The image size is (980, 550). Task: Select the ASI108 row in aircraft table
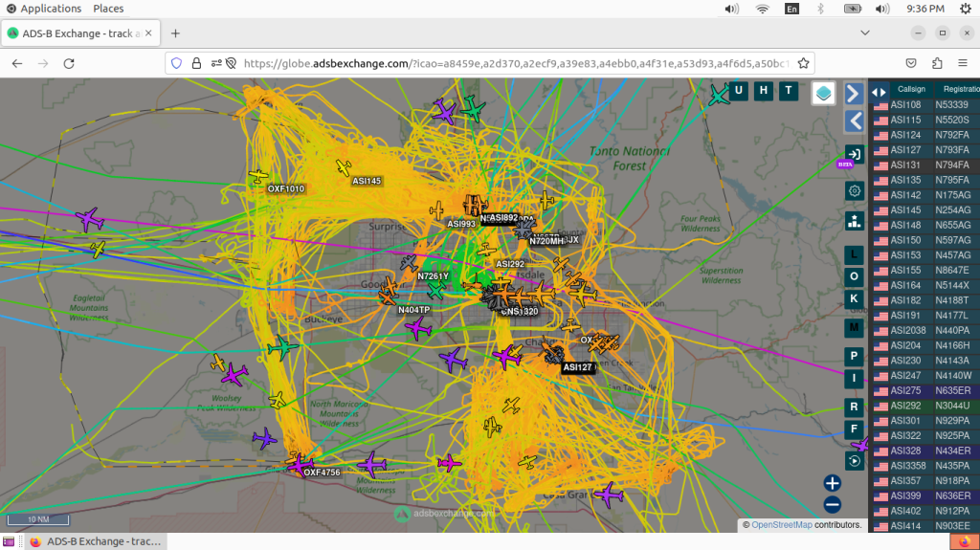pyautogui.click(x=925, y=105)
